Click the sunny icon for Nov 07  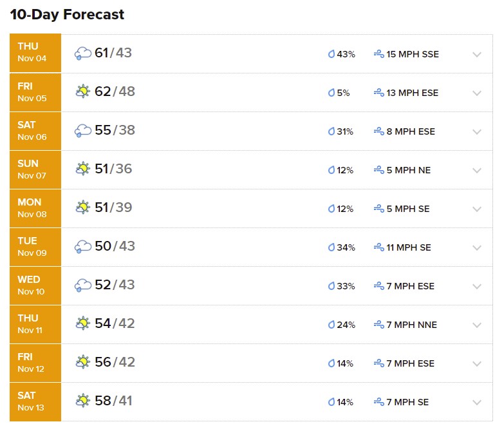(x=83, y=169)
